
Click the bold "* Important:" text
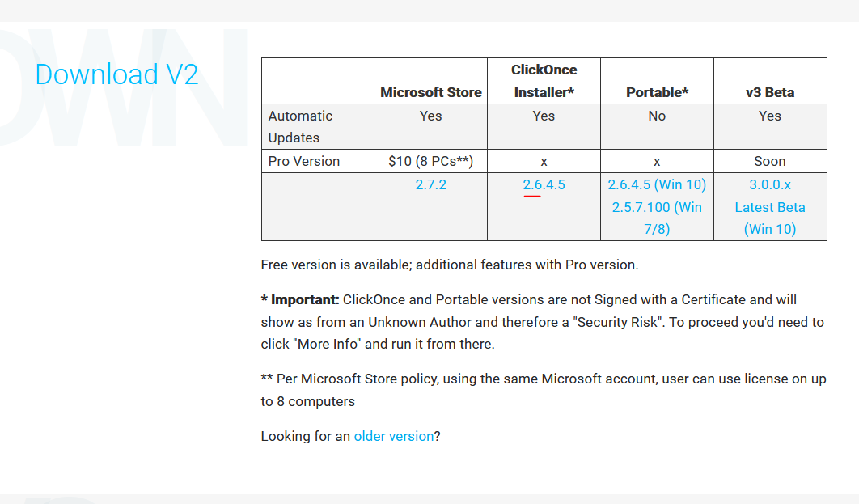(300, 299)
